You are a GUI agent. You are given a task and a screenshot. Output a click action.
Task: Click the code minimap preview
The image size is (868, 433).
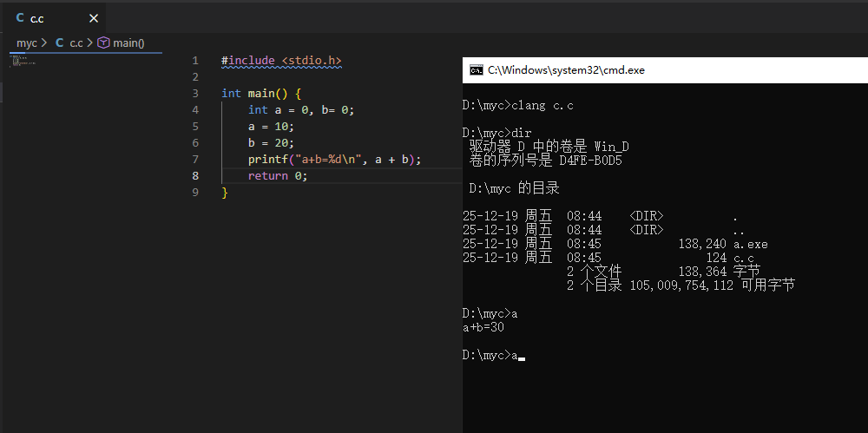tap(24, 62)
